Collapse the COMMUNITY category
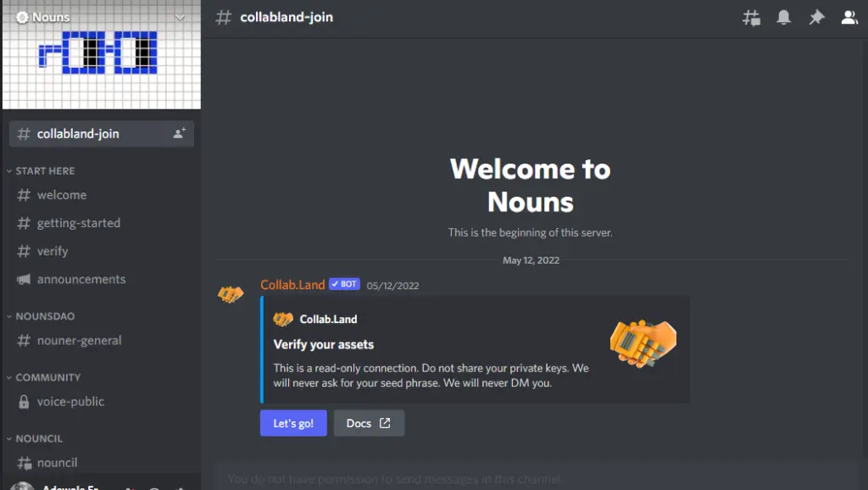This screenshot has width=868, height=490. point(44,377)
